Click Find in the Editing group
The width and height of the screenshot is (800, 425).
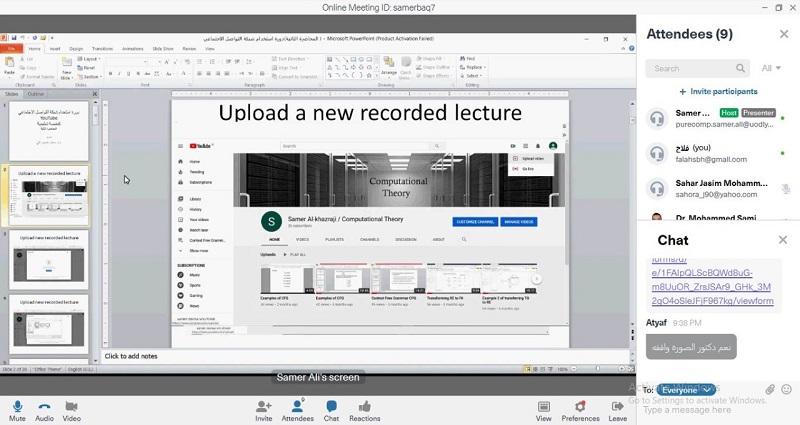pyautogui.click(x=467, y=59)
